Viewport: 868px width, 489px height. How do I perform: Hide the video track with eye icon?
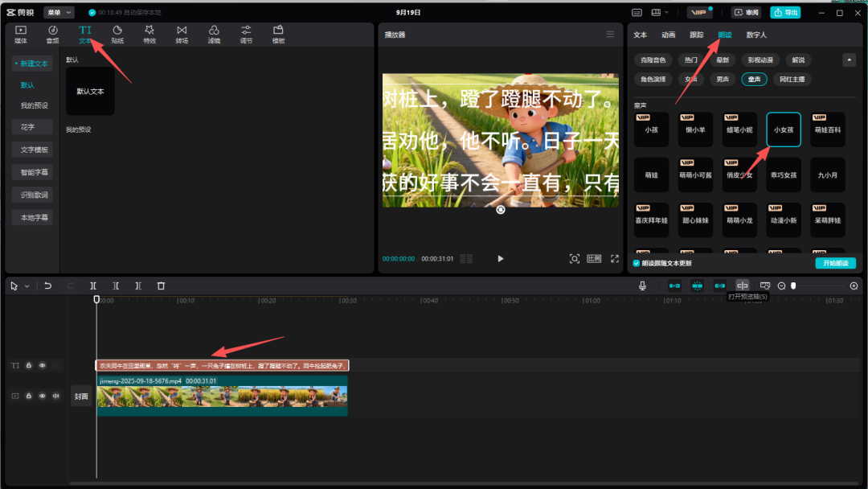click(42, 396)
